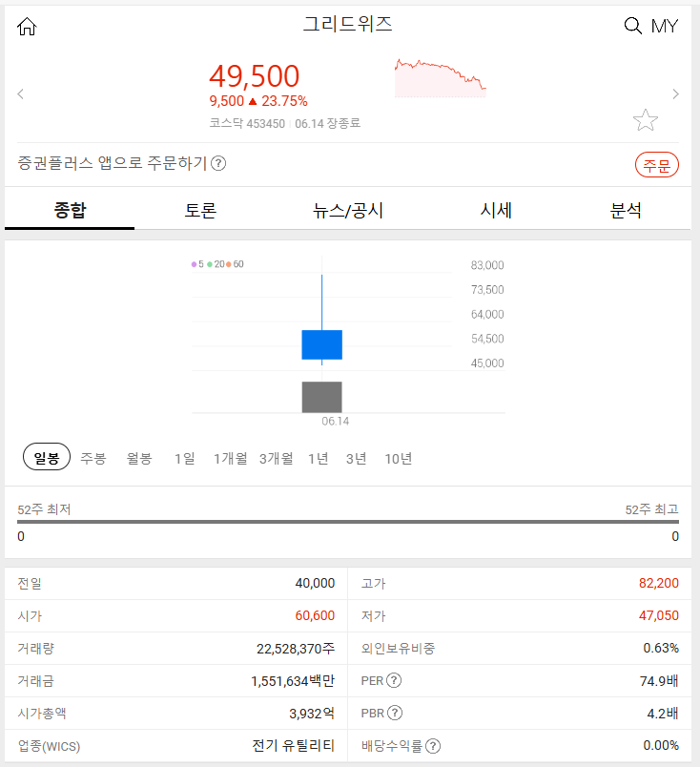The height and width of the screenshot is (767, 700).
Task: Select the 1개월 chart range
Action: 231,458
